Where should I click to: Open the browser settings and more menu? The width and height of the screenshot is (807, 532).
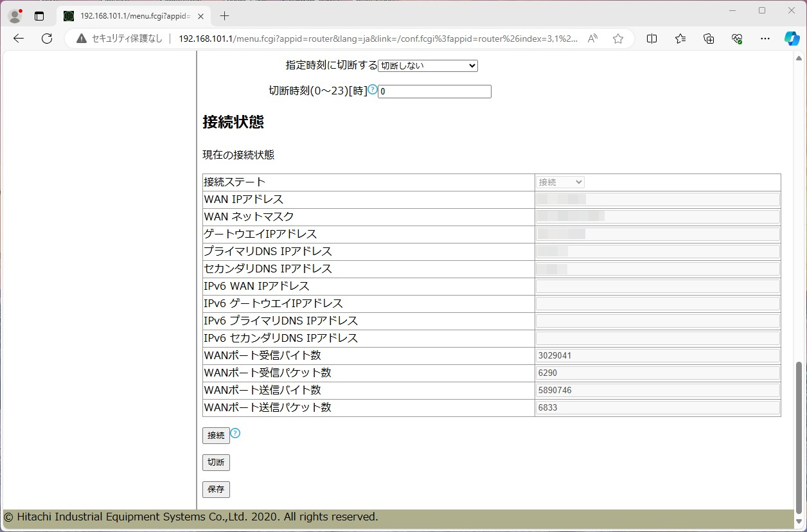[765, 39]
